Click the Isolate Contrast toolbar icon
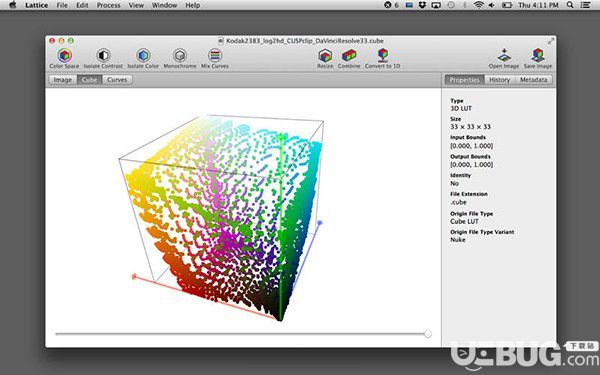600x375 pixels. click(x=103, y=56)
